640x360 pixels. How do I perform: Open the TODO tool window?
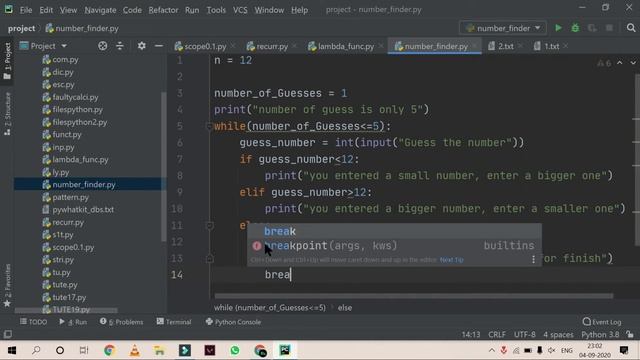pos(33,322)
